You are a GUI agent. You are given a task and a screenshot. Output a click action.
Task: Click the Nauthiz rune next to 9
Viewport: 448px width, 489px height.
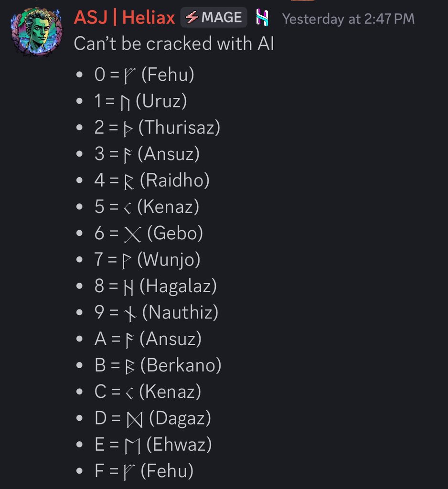[130, 314]
